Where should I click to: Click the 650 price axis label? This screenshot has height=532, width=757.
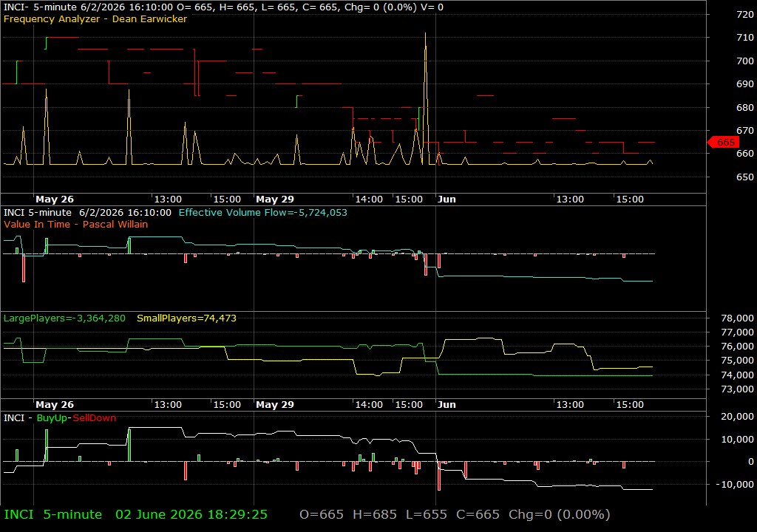click(745, 177)
